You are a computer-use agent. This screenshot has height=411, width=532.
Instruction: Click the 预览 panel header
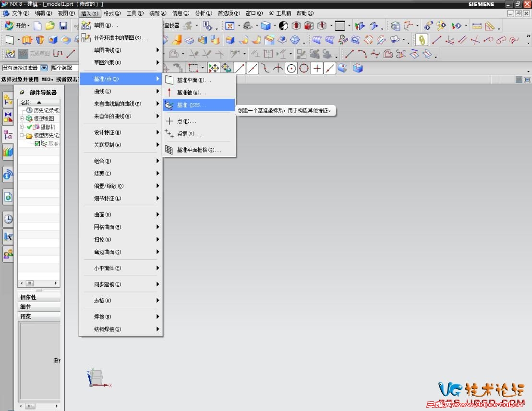click(x=39, y=316)
